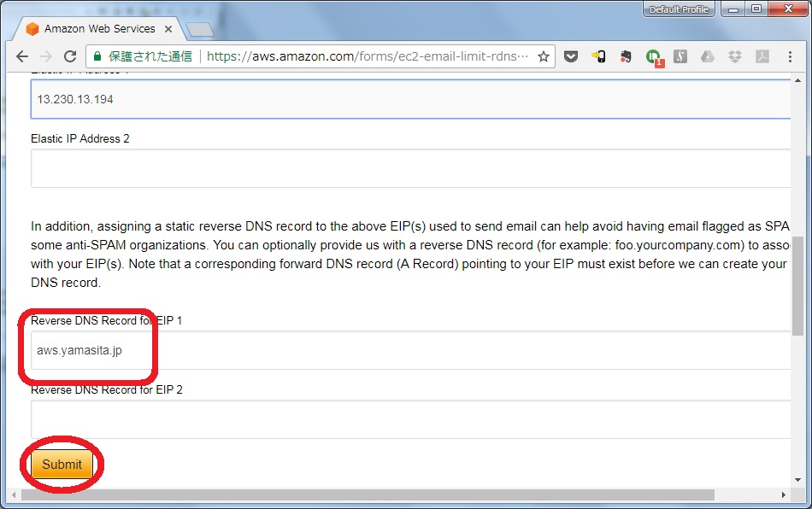
Task: Click the Adobe PDF extension icon
Action: 762,56
